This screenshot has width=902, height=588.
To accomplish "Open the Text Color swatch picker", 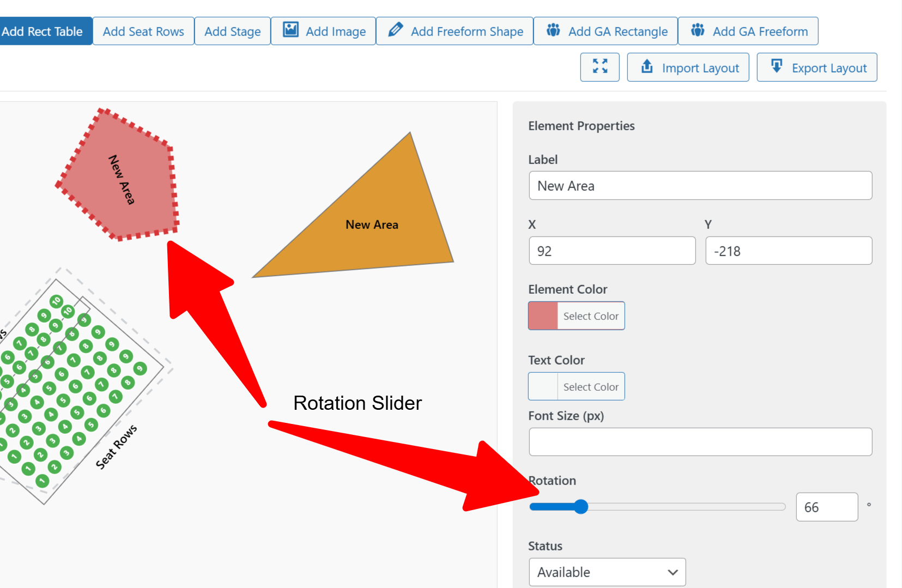I will pyautogui.click(x=543, y=387).
